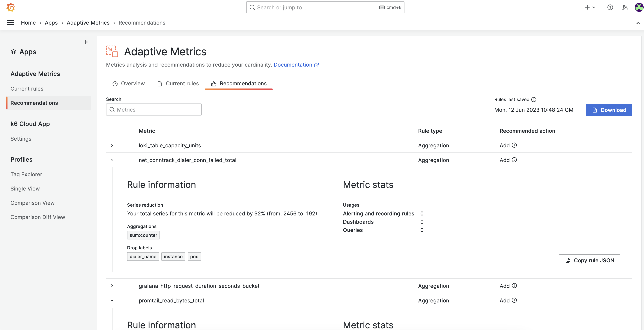
Task: Collapse the net_conntrack_dialer_conn_failed_total row
Action: (x=112, y=160)
